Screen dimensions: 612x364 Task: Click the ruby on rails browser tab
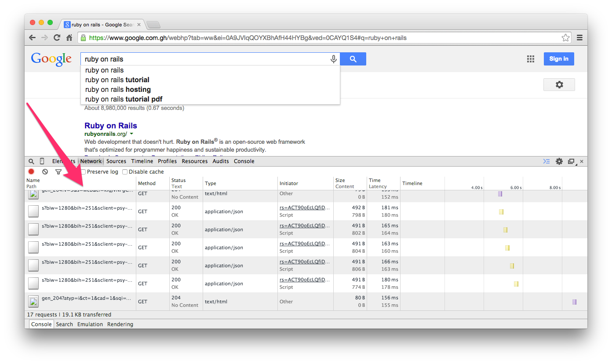coord(102,25)
